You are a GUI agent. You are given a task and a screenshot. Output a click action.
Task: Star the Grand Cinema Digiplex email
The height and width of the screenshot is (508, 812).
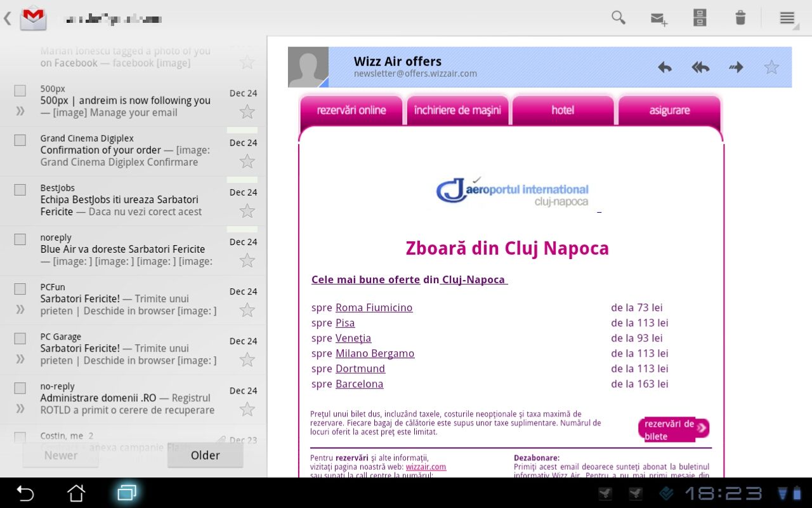pyautogui.click(x=247, y=161)
